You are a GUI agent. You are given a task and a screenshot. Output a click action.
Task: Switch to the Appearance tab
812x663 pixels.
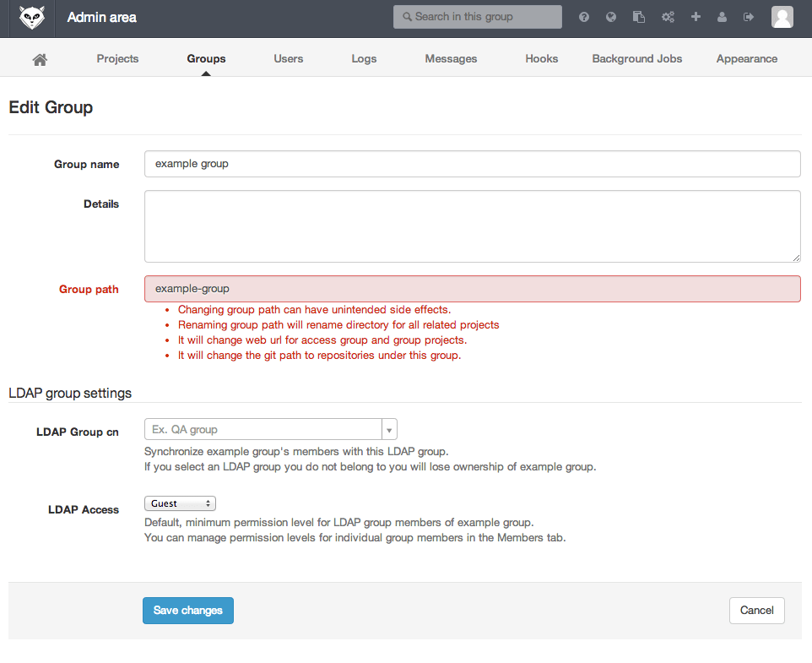click(746, 58)
